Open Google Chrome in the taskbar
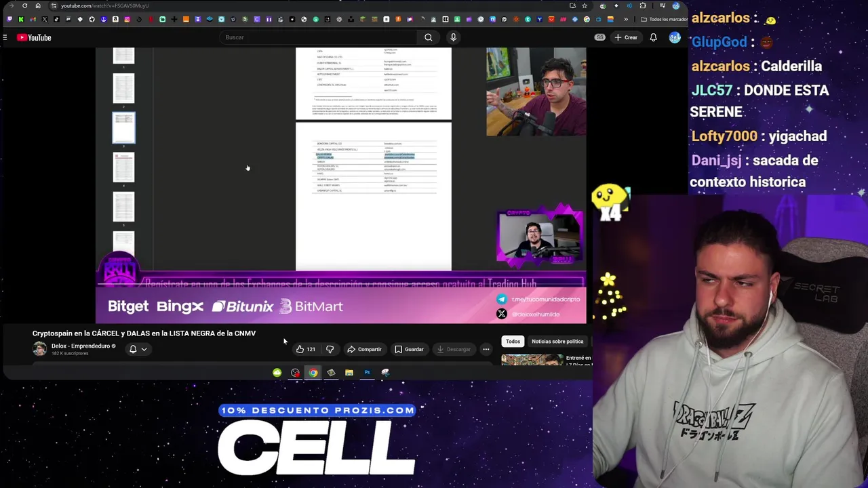Image resolution: width=868 pixels, height=488 pixels. 313,372
